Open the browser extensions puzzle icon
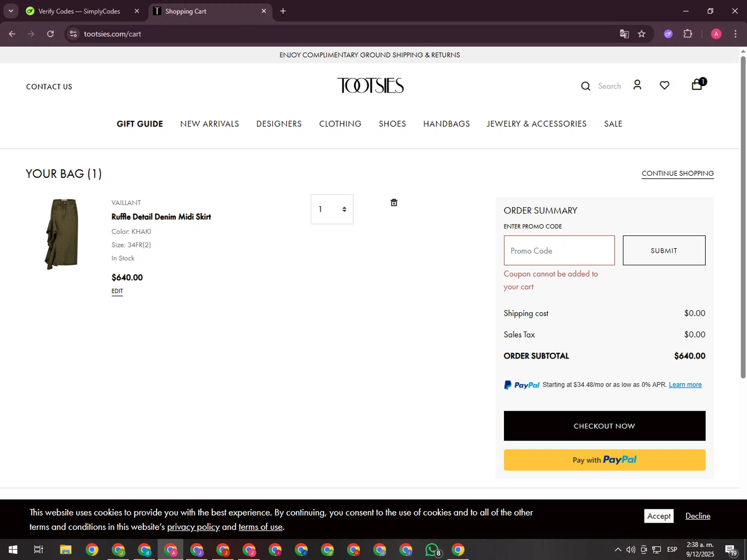This screenshot has width=747, height=560. click(688, 34)
